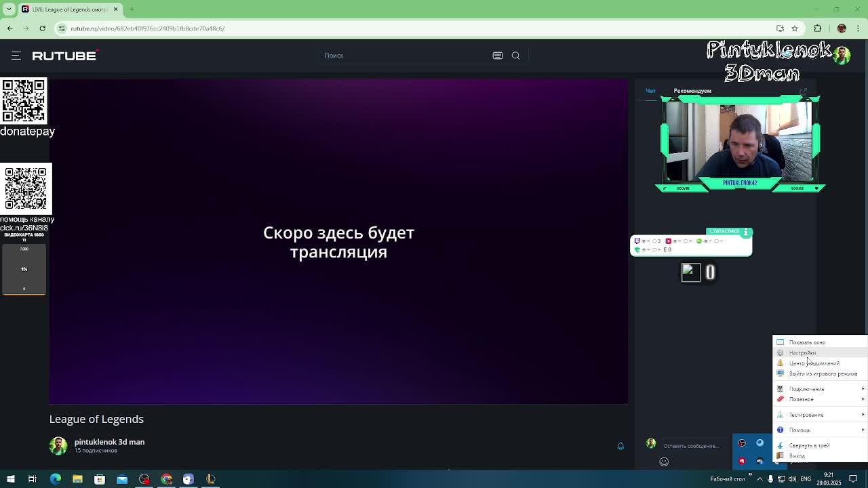
Task: Open the Windows Start menu
Action: (11, 479)
